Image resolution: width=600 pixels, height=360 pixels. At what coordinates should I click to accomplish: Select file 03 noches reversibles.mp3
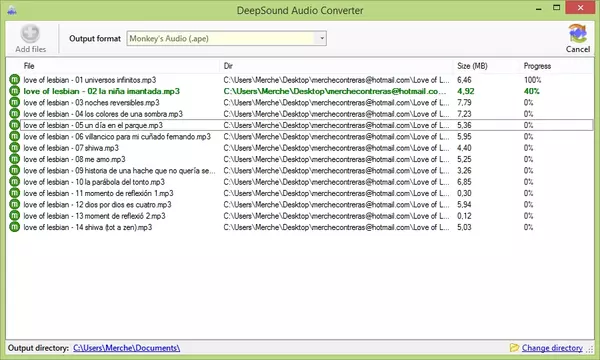point(91,102)
